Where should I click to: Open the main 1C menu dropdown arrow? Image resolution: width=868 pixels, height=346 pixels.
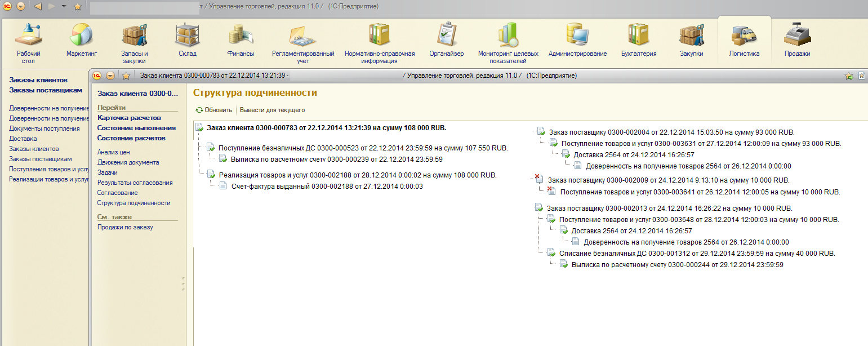(21, 6)
